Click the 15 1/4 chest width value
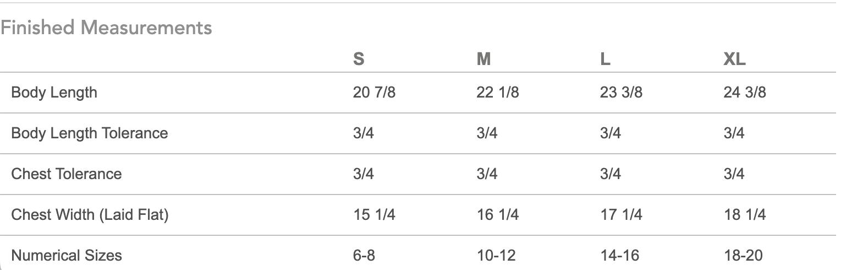 tap(374, 214)
